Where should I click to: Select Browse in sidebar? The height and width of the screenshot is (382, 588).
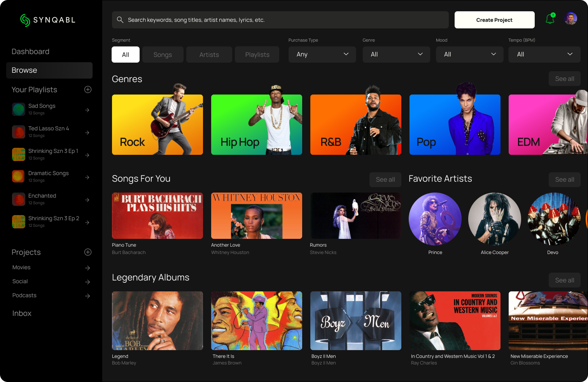[x=49, y=70]
